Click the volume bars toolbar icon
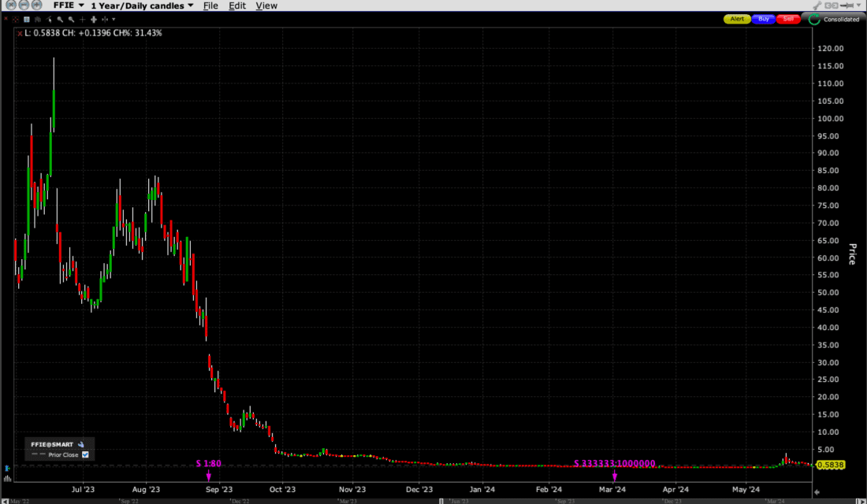Viewport: 867px width, 504px height. click(39, 20)
